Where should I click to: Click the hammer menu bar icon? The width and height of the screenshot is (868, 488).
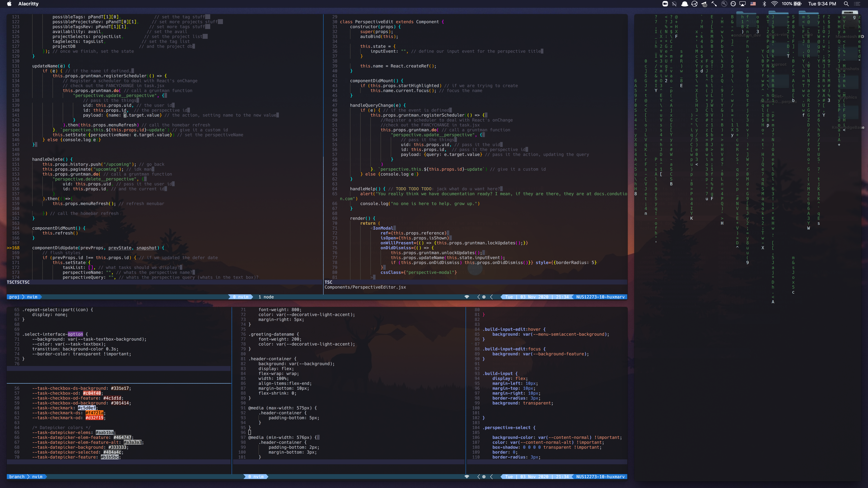[714, 4]
